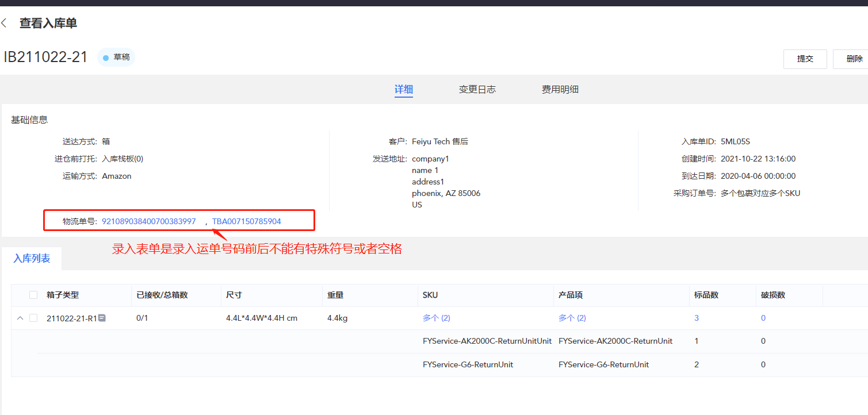Image resolution: width=868 pixels, height=415 pixels.
Task: Click the inbound order number IB211022-21
Action: click(x=46, y=57)
